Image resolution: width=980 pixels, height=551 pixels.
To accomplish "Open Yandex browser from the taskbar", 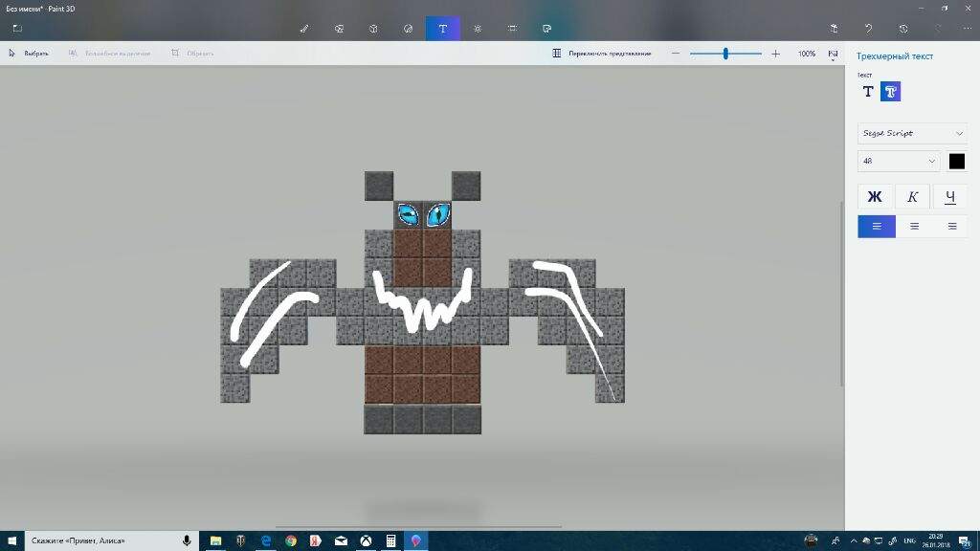I will [316, 541].
